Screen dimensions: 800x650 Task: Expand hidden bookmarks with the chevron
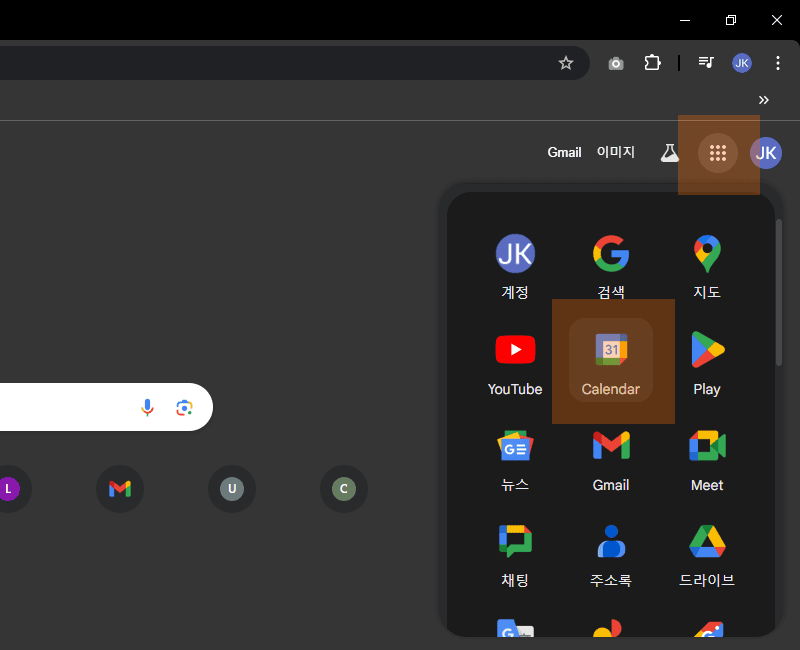point(763,99)
